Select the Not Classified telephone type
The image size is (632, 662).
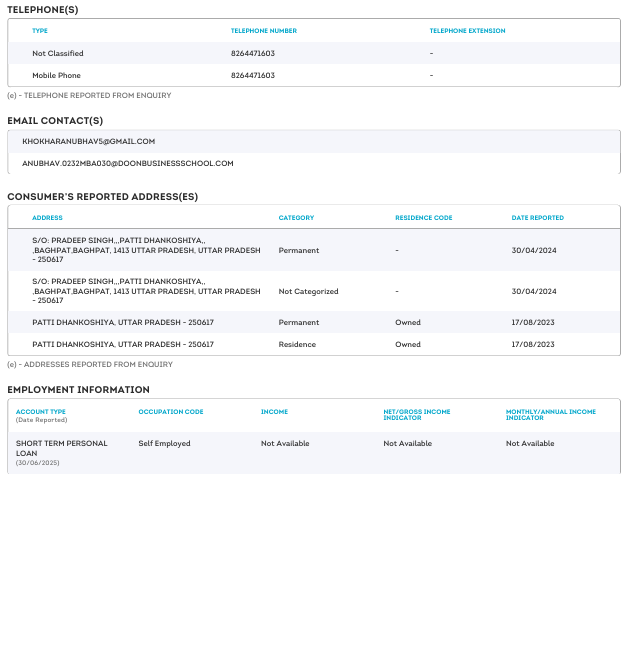(x=58, y=54)
